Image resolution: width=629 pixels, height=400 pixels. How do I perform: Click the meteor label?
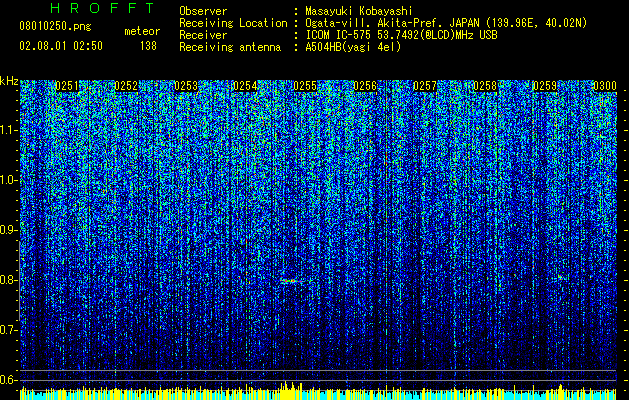click(142, 31)
